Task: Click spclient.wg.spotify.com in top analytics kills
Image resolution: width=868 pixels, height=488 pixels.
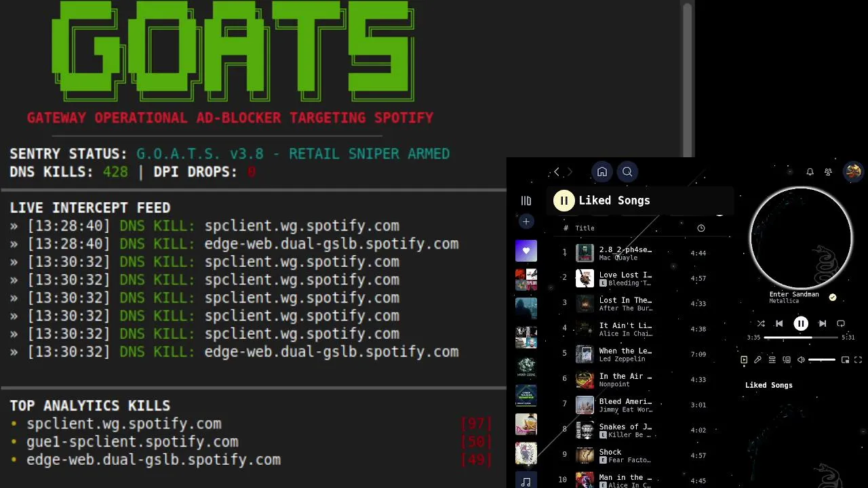Action: (x=124, y=424)
